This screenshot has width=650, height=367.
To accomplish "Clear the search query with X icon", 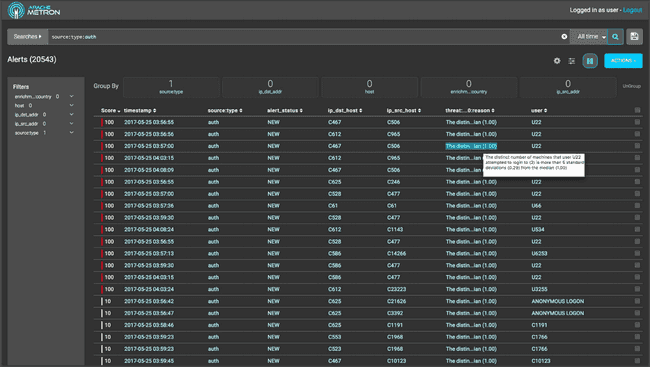I will pos(564,36).
